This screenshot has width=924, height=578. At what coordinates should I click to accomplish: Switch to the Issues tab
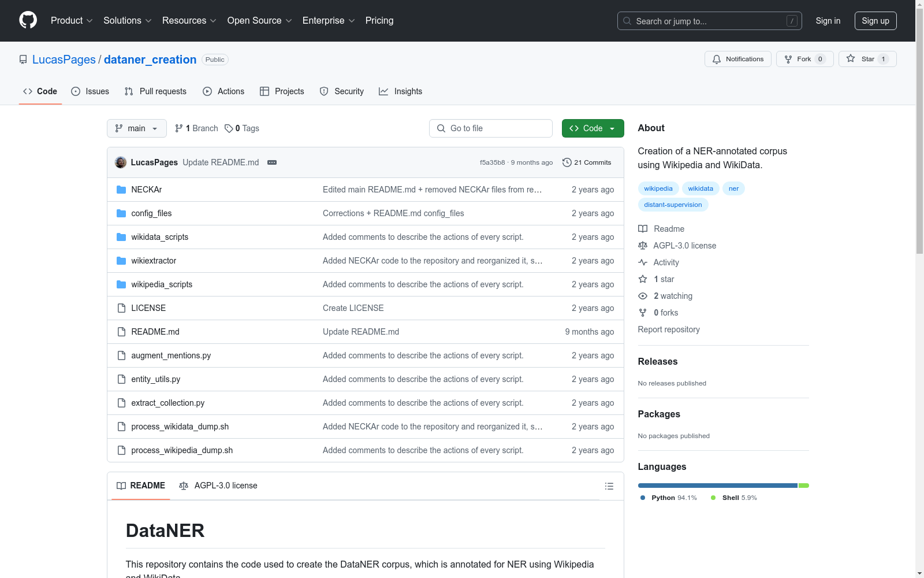[x=90, y=91]
